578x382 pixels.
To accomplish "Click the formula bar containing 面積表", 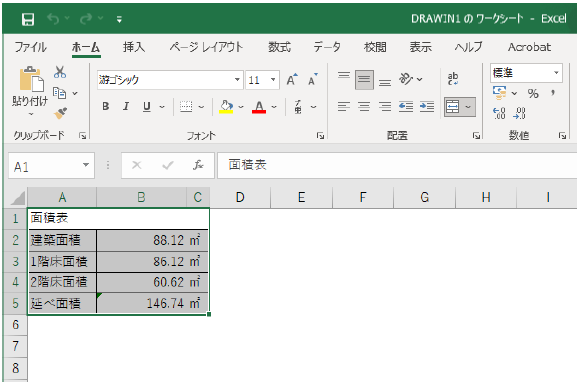I will tap(397, 165).
